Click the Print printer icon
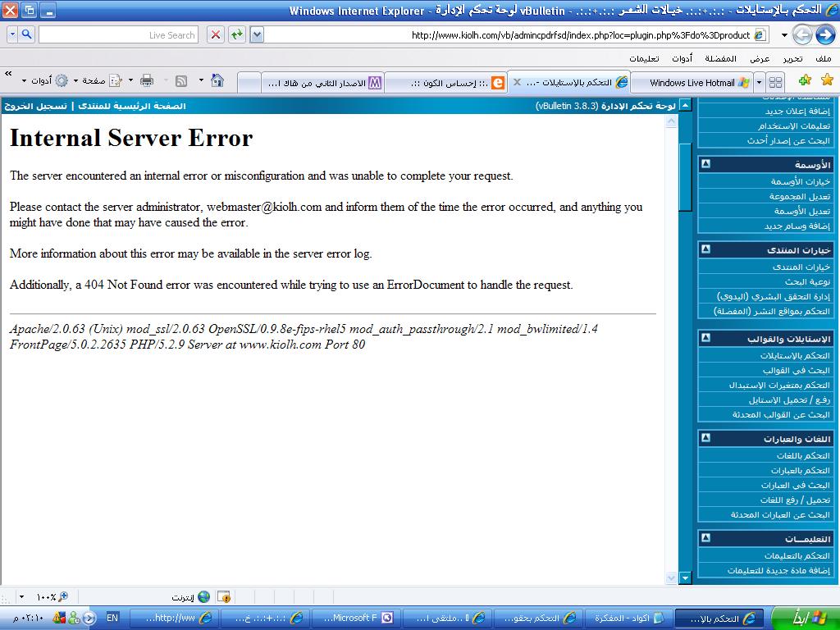Viewport: 840px width, 630px height. [146, 81]
